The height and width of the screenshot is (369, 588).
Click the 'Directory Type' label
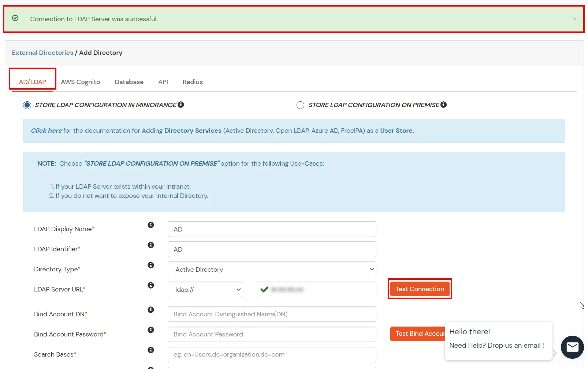(x=57, y=269)
